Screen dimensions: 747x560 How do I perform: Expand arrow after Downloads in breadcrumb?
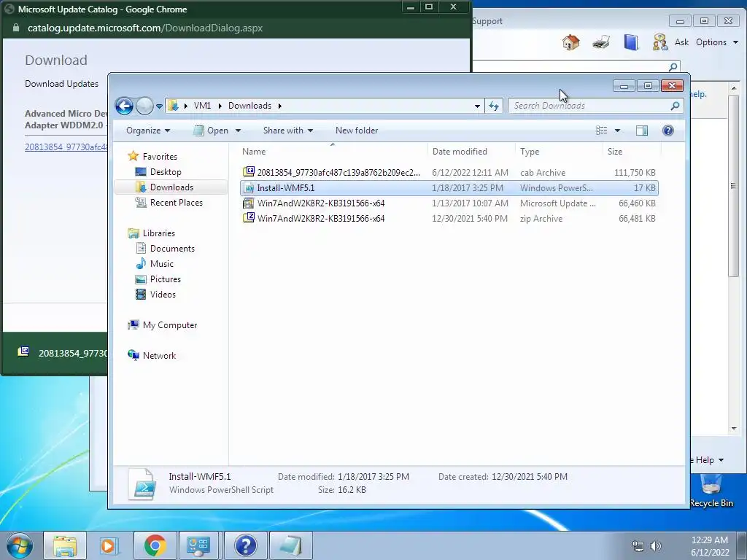279,106
